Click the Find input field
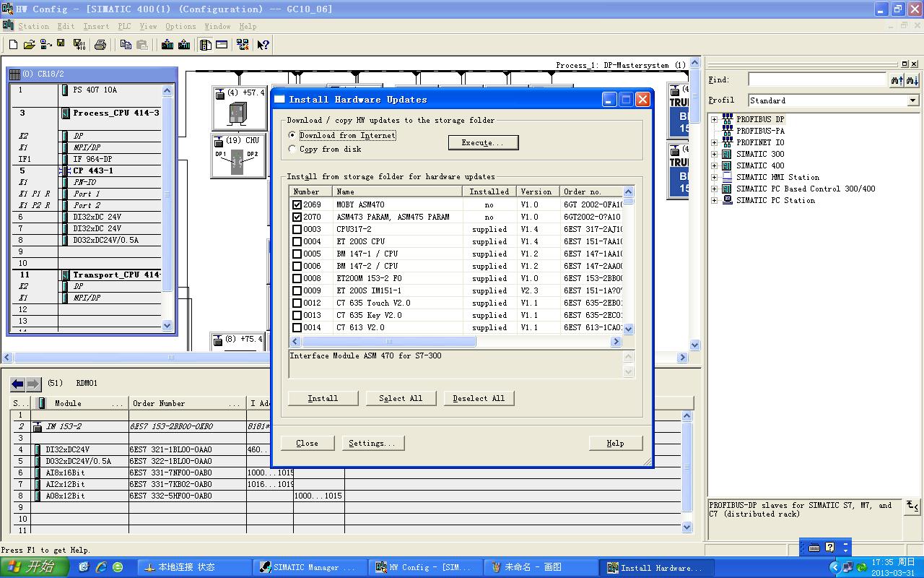The height and width of the screenshot is (578, 924). point(816,79)
